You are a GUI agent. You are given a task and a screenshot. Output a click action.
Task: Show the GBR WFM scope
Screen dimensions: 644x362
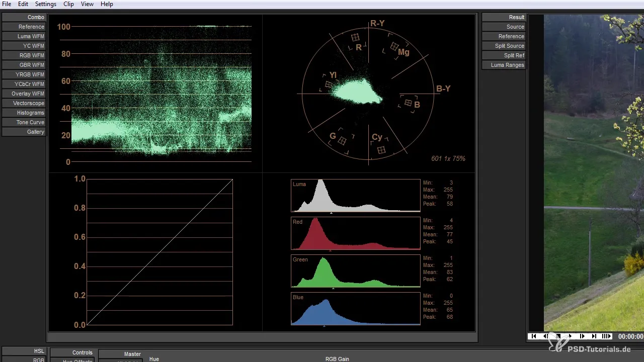coord(24,65)
